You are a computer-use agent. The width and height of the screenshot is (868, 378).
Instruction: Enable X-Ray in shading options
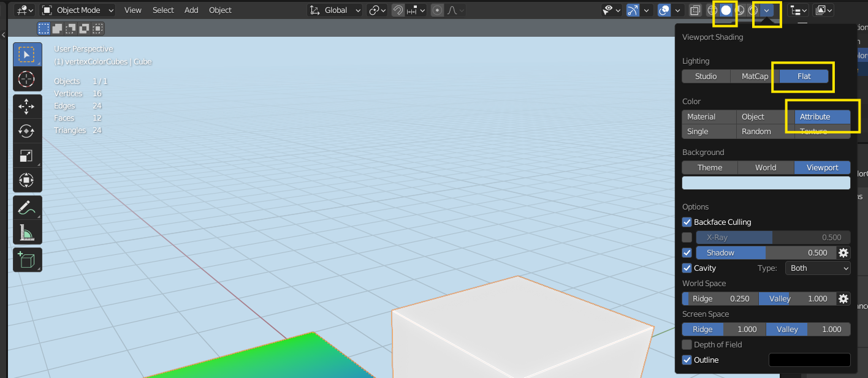687,237
